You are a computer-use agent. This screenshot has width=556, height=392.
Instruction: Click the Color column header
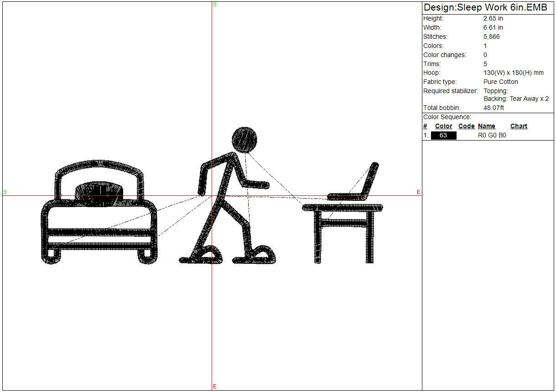pyautogui.click(x=443, y=126)
